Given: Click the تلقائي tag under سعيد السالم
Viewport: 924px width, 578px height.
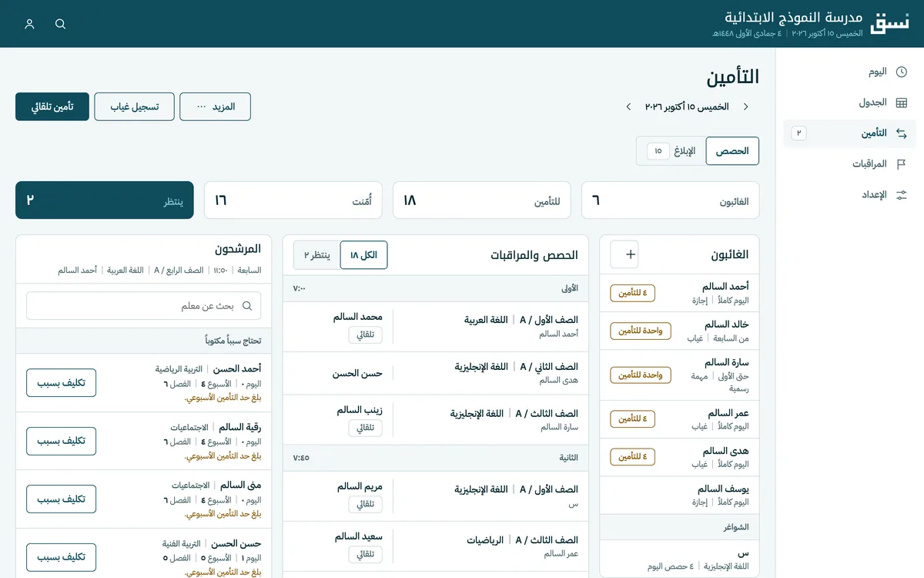Looking at the screenshot, I should pyautogui.click(x=366, y=554).
